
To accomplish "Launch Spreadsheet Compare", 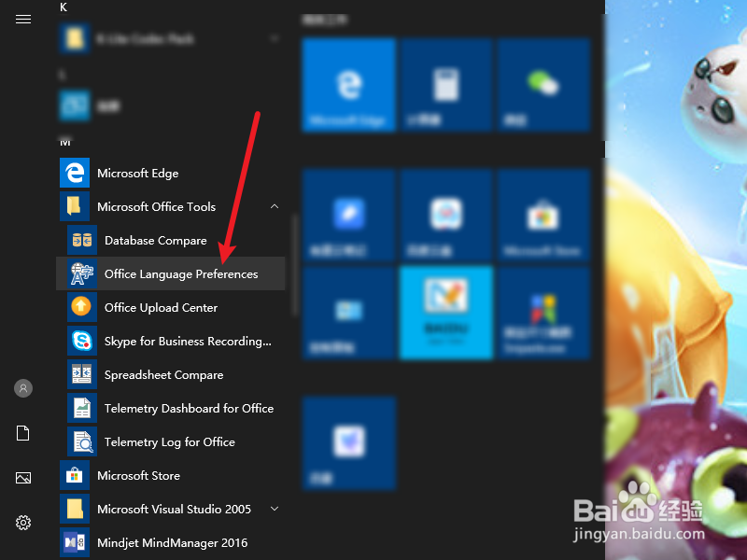I will pyautogui.click(x=171, y=374).
